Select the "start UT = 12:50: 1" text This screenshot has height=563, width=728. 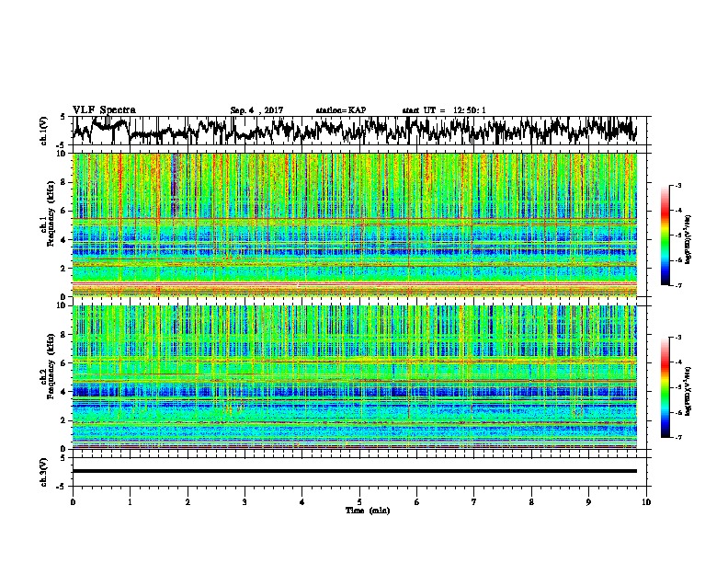(444, 110)
